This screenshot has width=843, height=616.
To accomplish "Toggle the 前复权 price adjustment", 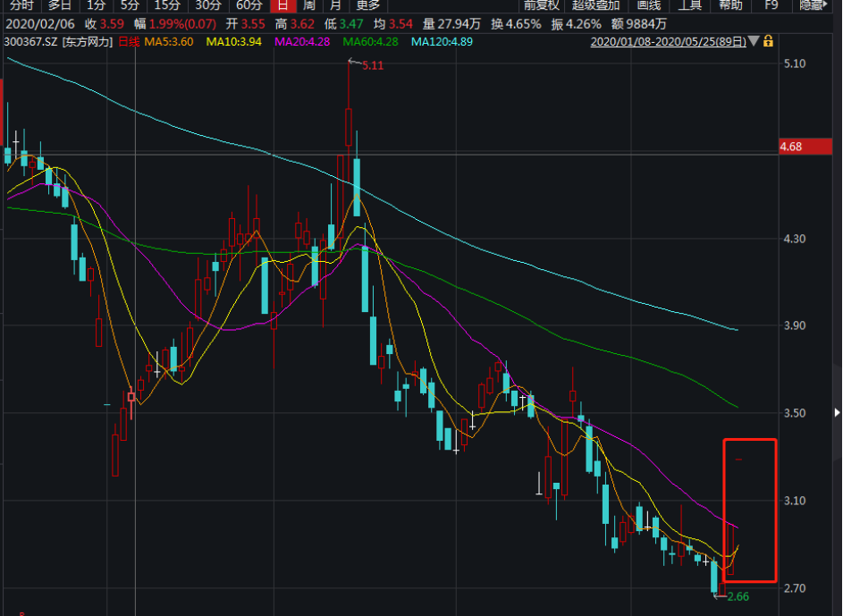I will tap(541, 4).
